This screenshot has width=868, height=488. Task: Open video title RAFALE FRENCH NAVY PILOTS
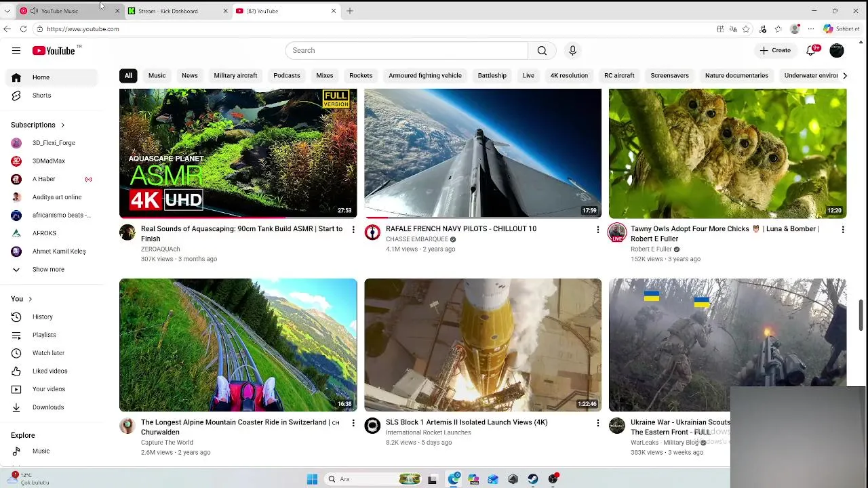click(461, 229)
